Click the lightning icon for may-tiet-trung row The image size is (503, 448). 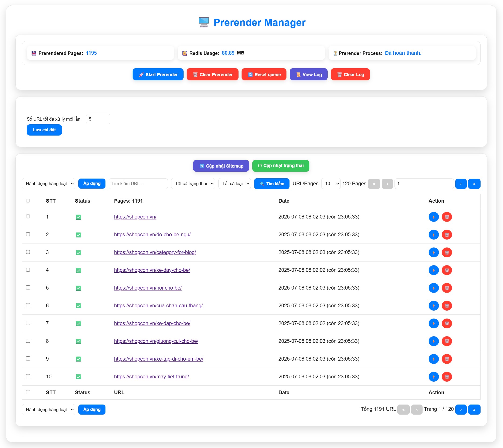[x=434, y=376]
